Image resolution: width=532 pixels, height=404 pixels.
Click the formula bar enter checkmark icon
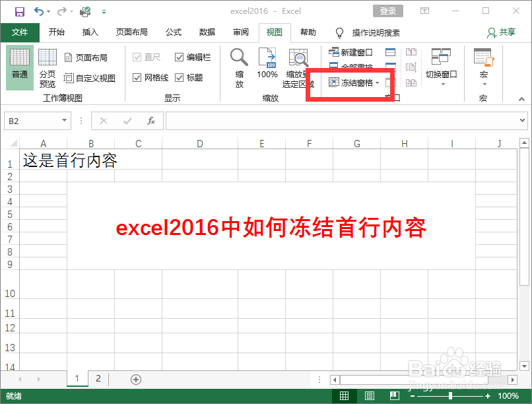(x=127, y=121)
